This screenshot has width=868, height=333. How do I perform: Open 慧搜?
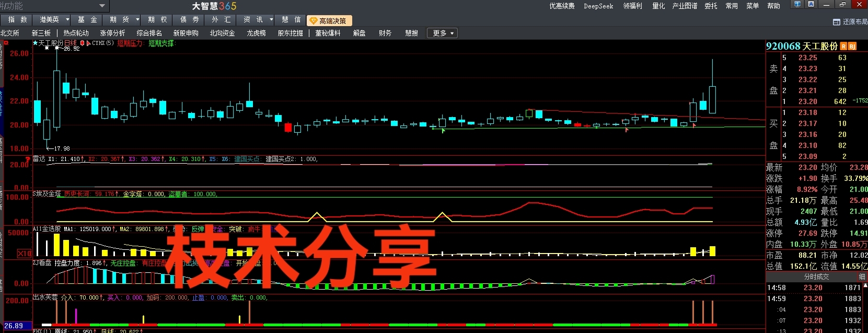(x=411, y=33)
